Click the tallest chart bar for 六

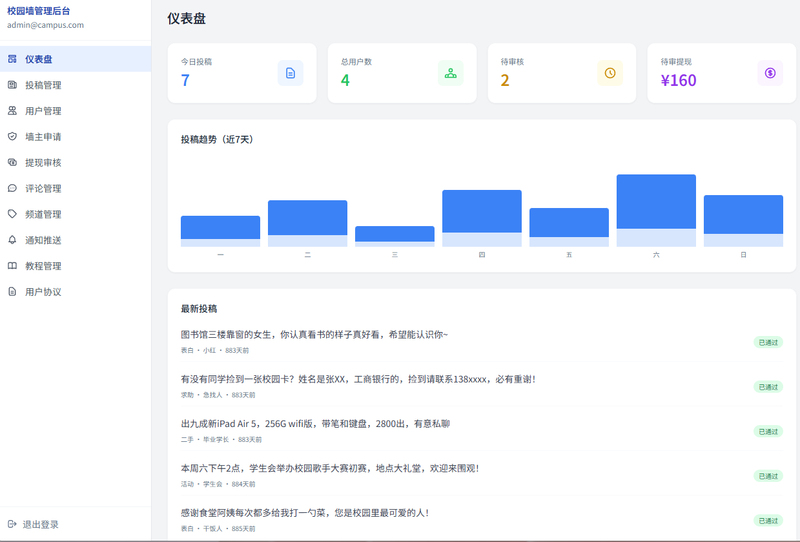pyautogui.click(x=656, y=211)
